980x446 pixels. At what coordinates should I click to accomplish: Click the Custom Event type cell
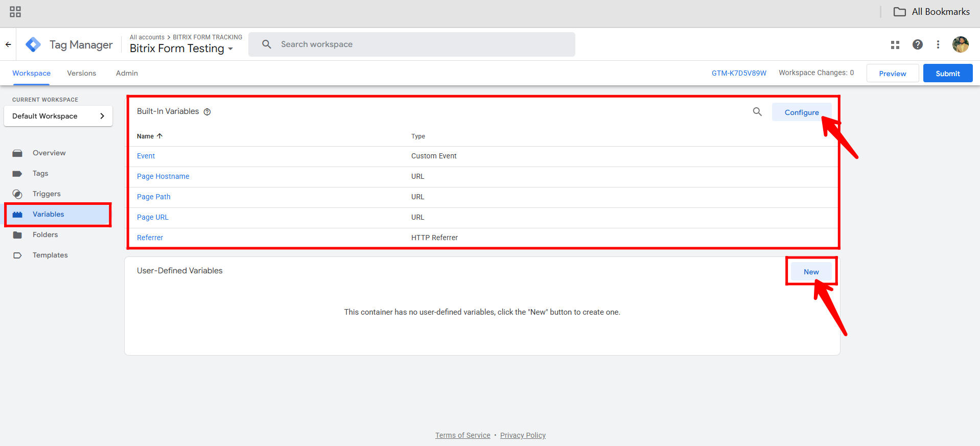click(434, 156)
